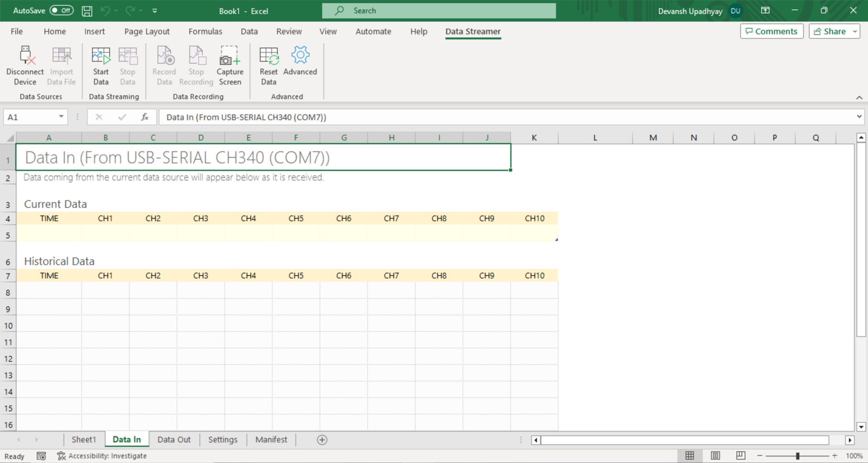Viewport: 868px width, 463px height.
Task: Click the CH5 header under Historical Data
Action: 296,276
